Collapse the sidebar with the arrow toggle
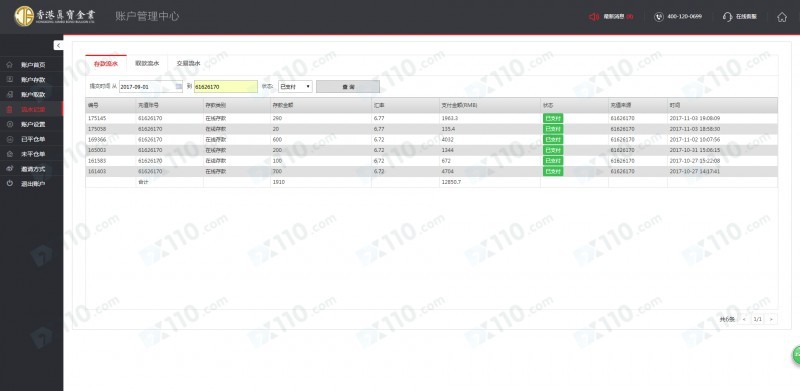This screenshot has width=800, height=391. (58, 45)
